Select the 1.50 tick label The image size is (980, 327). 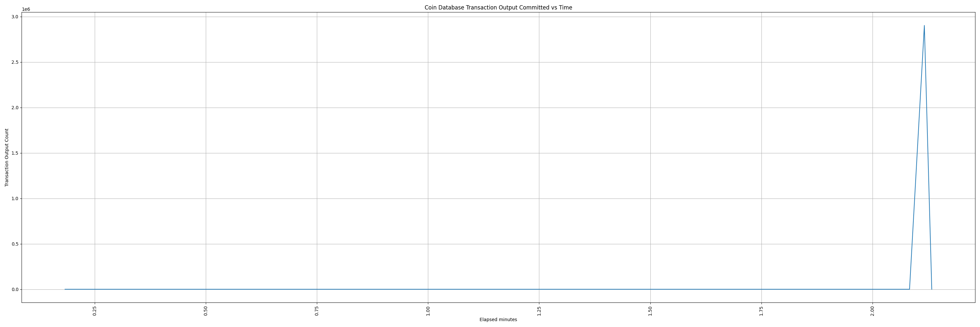pyautogui.click(x=650, y=310)
